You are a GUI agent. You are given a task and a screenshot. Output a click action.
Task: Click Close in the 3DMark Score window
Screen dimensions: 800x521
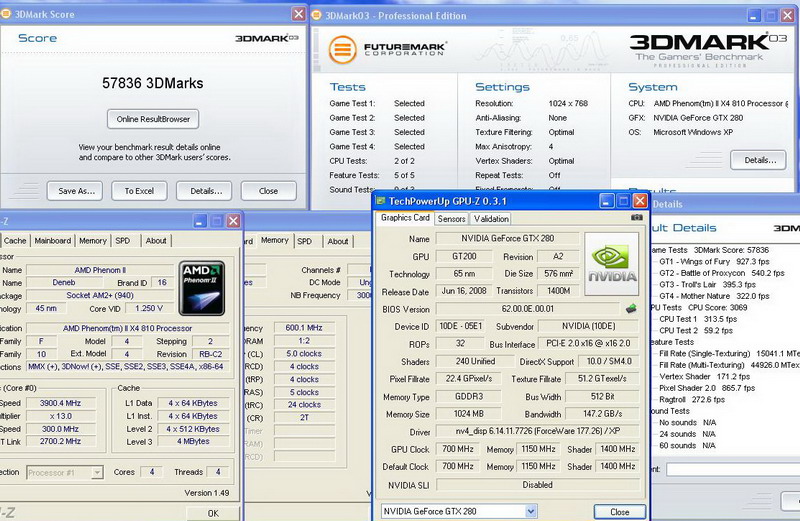[268, 191]
